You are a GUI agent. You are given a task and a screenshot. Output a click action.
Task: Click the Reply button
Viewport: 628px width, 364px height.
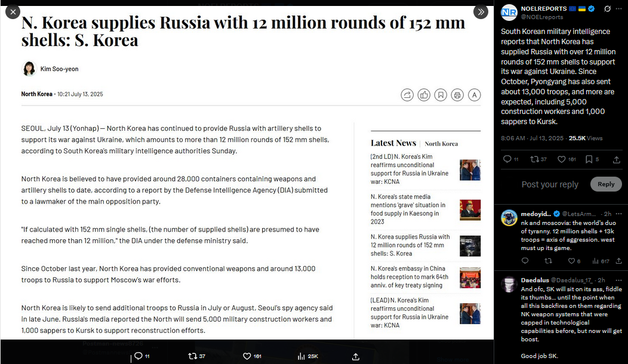pos(606,184)
